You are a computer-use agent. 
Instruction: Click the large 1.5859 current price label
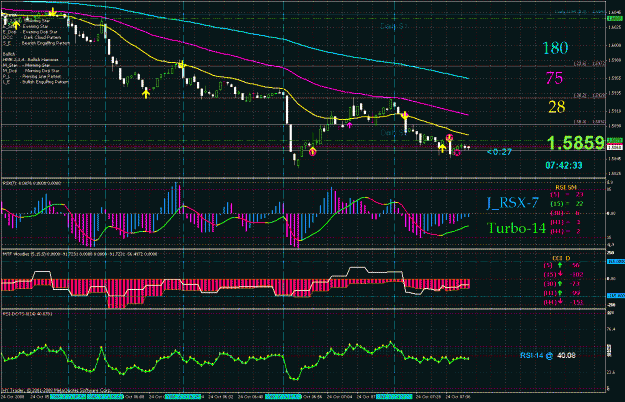point(576,143)
